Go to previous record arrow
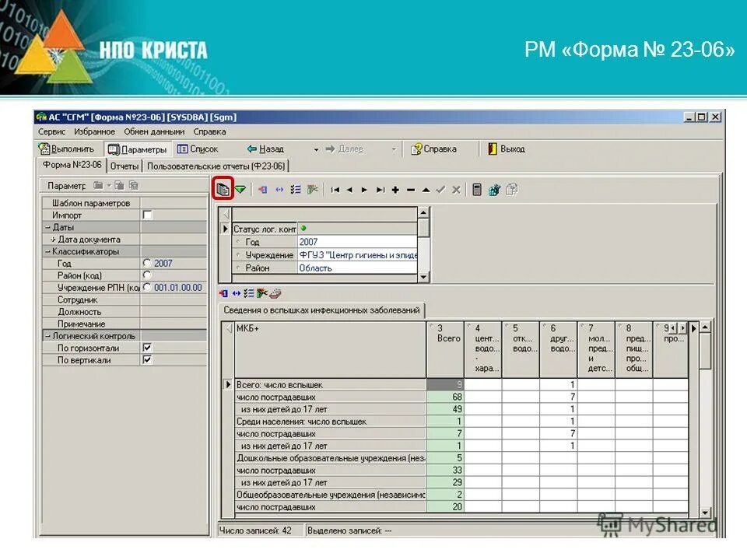747x560 pixels. click(349, 190)
